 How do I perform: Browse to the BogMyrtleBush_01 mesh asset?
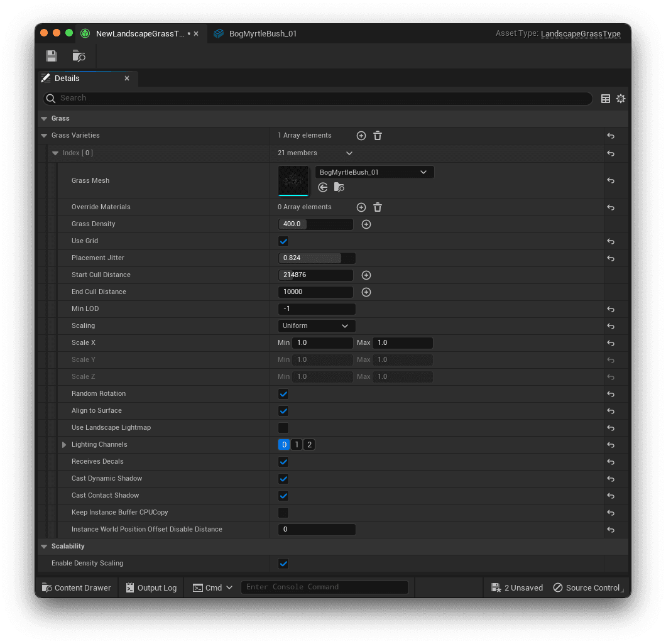tap(339, 187)
